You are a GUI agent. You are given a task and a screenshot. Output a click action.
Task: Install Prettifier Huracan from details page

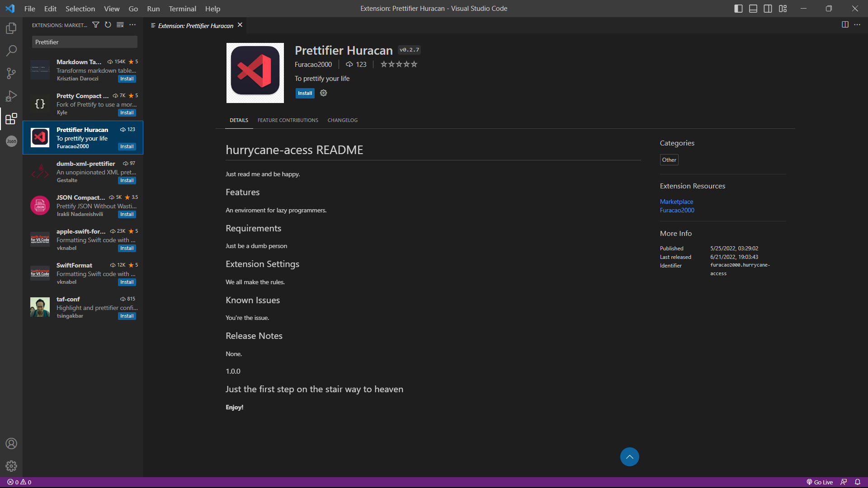click(x=305, y=93)
